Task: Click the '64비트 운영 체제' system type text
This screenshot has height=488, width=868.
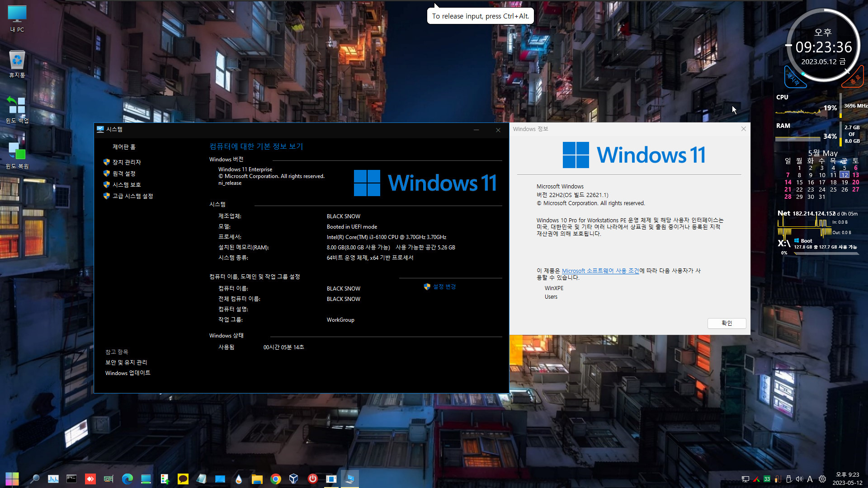Action: pyautogui.click(x=370, y=258)
